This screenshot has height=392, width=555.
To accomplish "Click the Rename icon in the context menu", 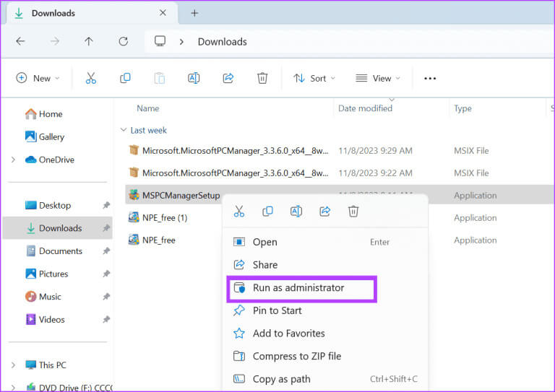I will tap(296, 212).
